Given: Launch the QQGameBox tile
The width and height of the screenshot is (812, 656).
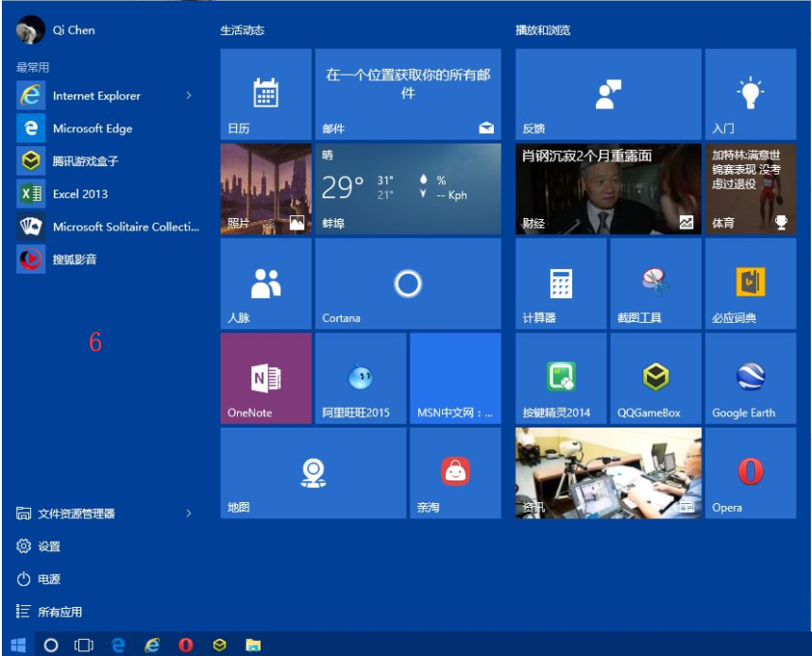Looking at the screenshot, I should coord(653,378).
